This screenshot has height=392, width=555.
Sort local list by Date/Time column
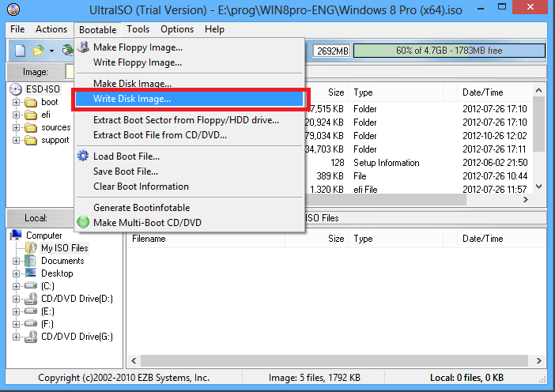(501, 239)
